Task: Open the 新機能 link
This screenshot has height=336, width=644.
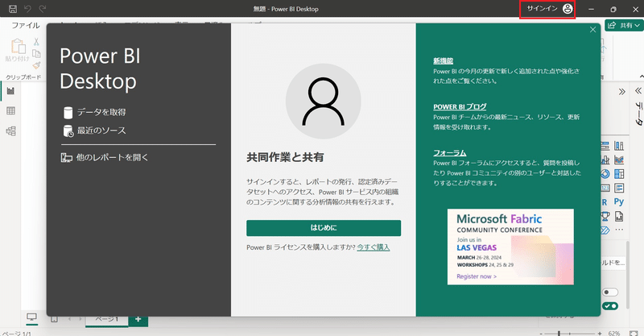Action: pos(444,61)
